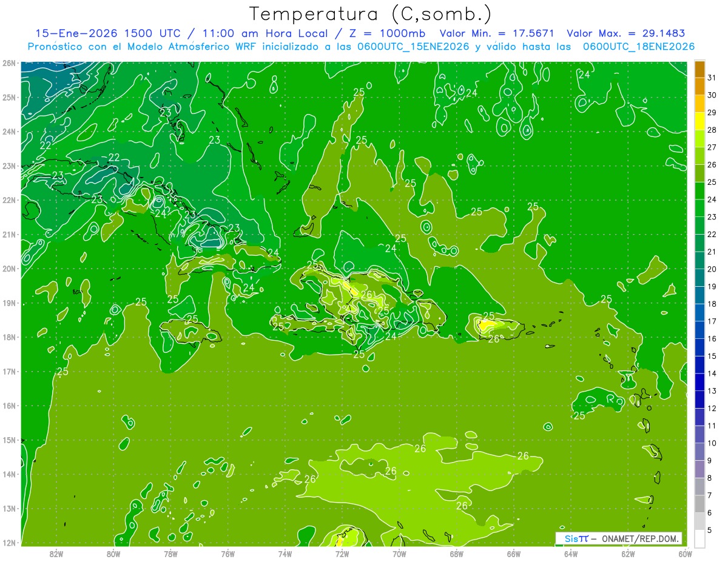The width and height of the screenshot is (728, 562).
Task: Click the 68W longitude axis label
Action: (456, 554)
